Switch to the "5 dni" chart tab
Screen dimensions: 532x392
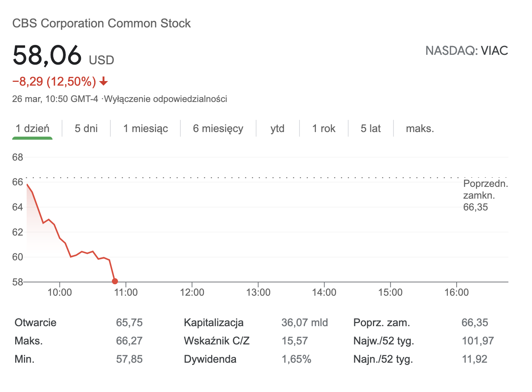86,129
